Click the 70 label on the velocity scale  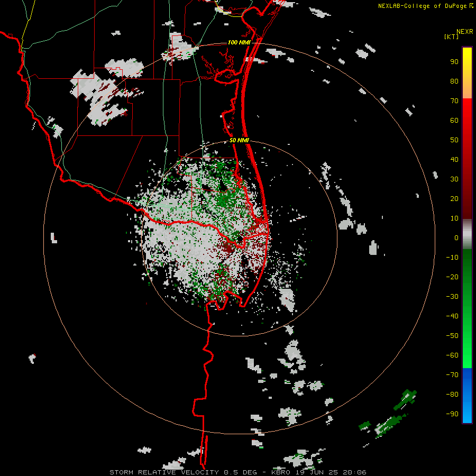click(454, 101)
